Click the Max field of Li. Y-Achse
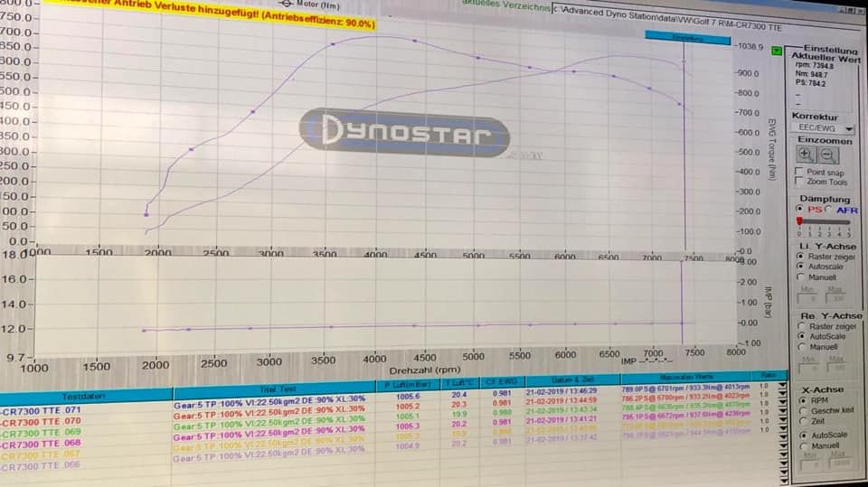The height and width of the screenshot is (487, 868). pyautogui.click(x=835, y=298)
